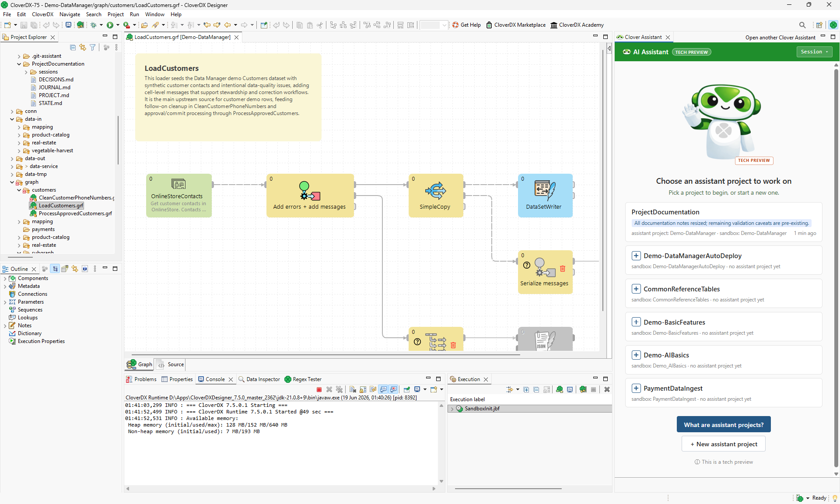
Task: Select the DataSetWriter component
Action: point(545,196)
